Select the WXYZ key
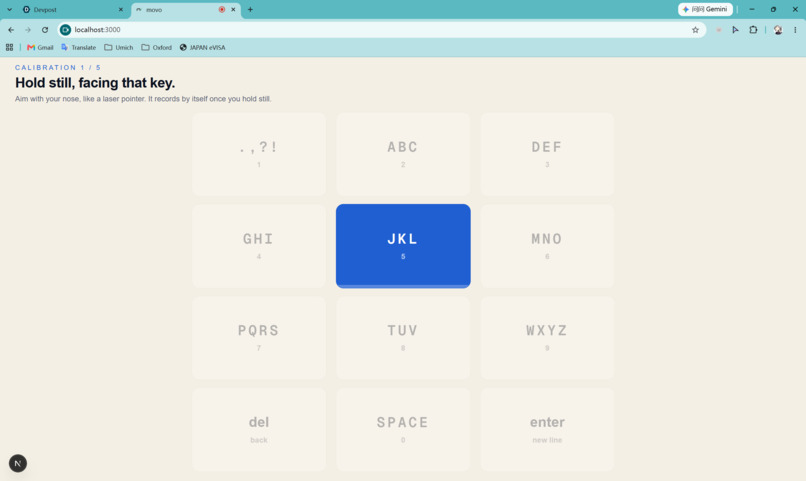This screenshot has width=806, height=481. [x=547, y=338]
